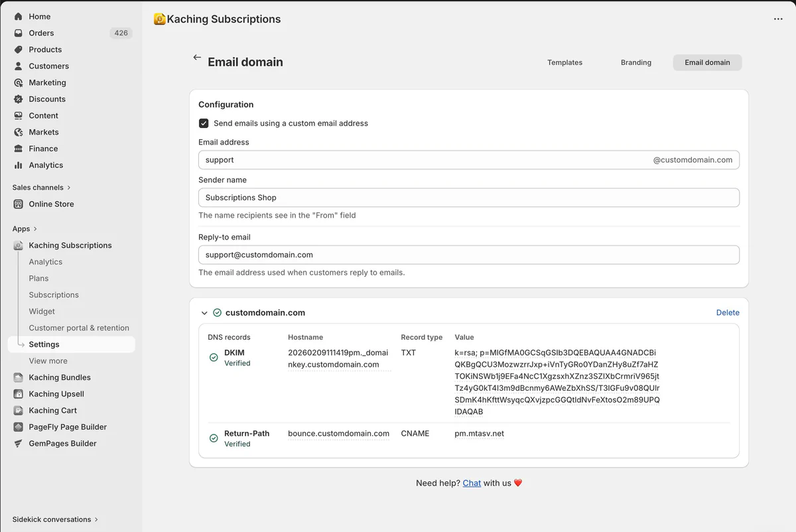Open Kaching Upsell app
The image size is (796, 532).
point(56,394)
